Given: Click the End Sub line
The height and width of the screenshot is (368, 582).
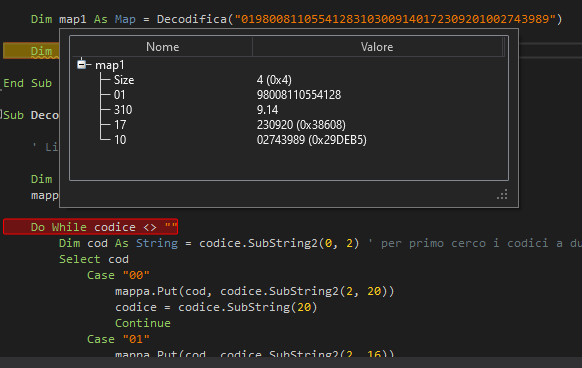Looking at the screenshot, I should click(x=28, y=83).
